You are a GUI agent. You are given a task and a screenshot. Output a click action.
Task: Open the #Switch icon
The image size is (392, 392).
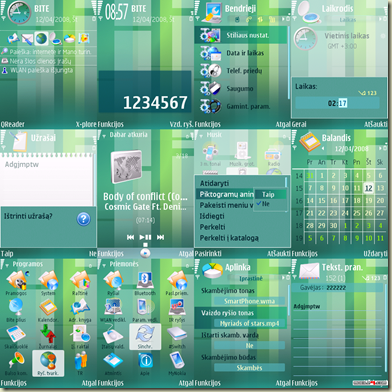point(177,334)
